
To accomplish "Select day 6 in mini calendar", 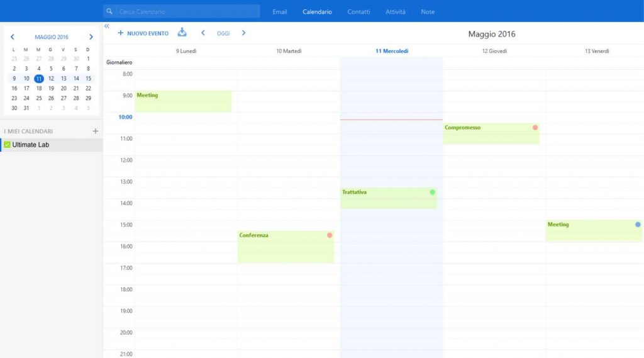I will [x=64, y=69].
